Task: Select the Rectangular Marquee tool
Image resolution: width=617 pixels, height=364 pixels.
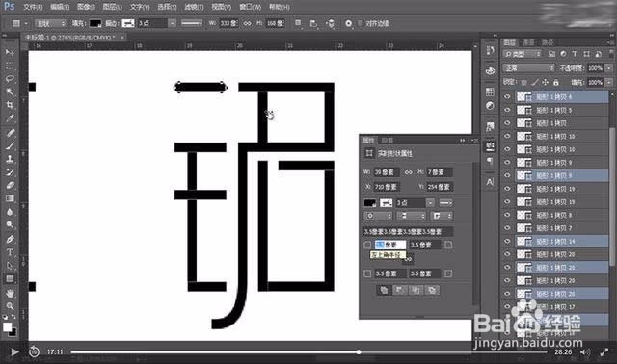Action: 10,65
